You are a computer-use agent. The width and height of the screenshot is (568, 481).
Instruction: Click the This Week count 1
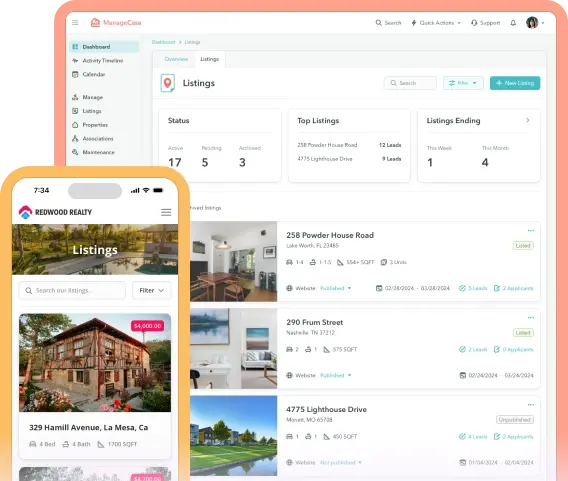click(x=430, y=162)
